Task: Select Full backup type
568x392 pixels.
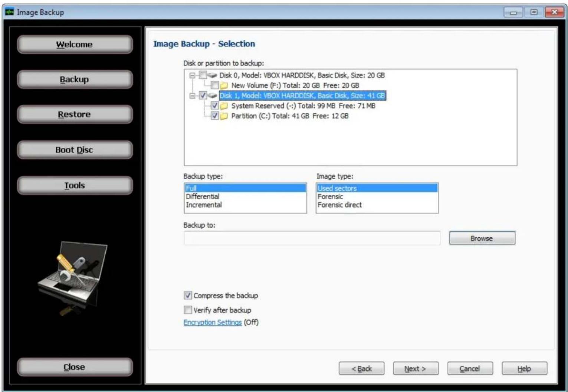Action: pyautogui.click(x=245, y=188)
